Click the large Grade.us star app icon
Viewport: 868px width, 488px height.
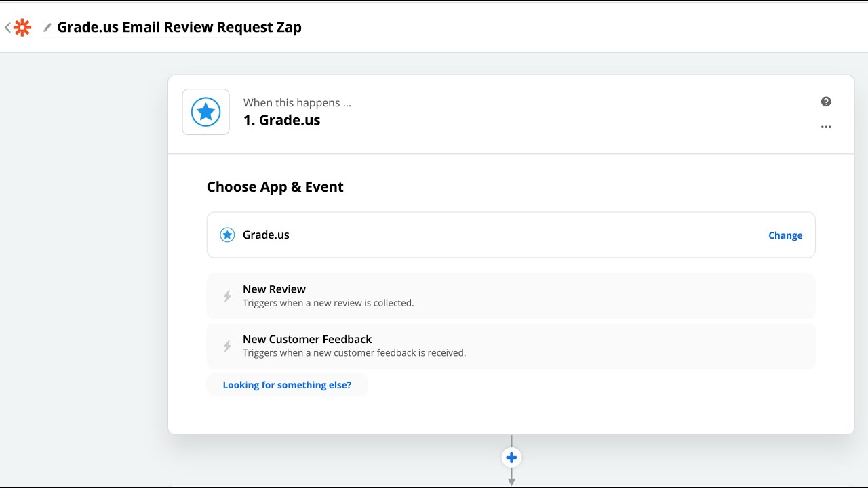pos(206,112)
